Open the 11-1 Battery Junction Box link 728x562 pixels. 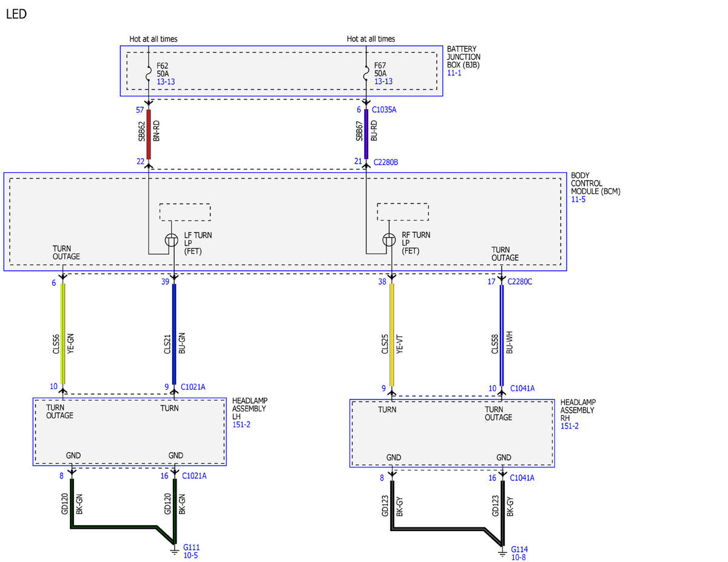point(454,72)
